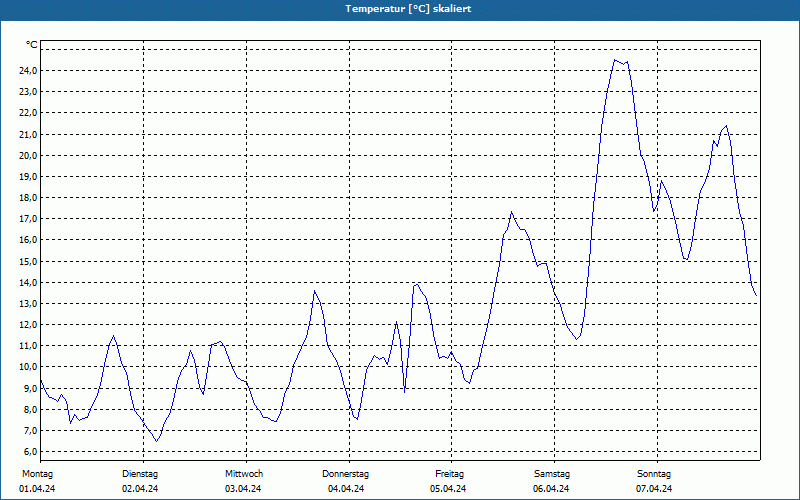800x500 pixels.
Task: Select the 8,0 y-axis value
Action: click(x=30, y=409)
